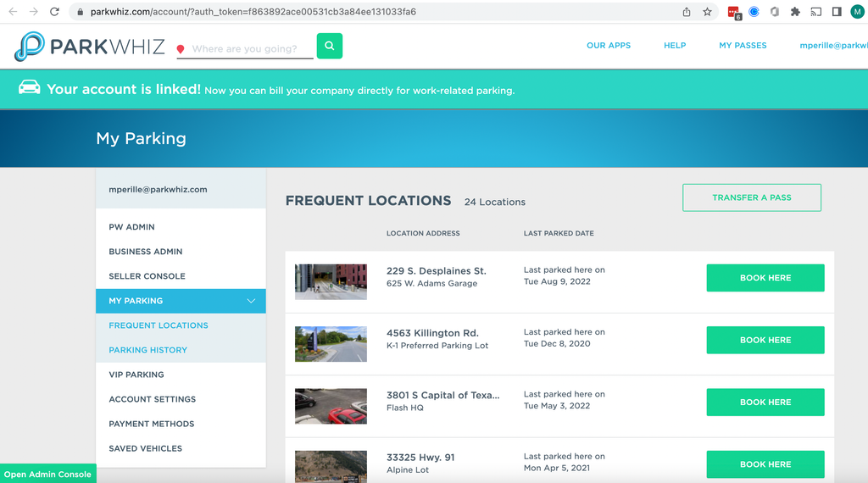Click the LAST PARKED DATE column header
Image resolution: width=868 pixels, height=483 pixels.
559,234
